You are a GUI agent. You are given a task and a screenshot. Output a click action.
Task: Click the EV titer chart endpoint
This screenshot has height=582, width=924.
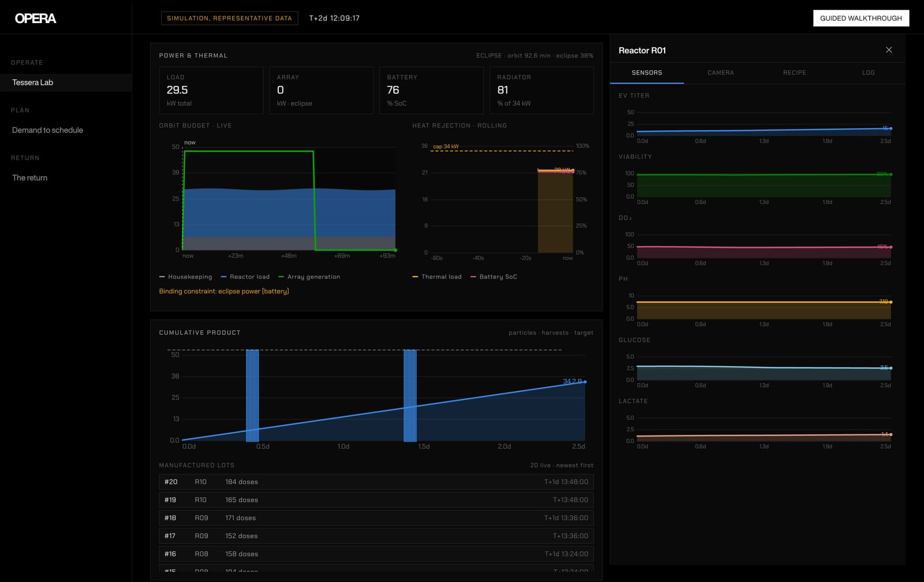click(x=891, y=128)
